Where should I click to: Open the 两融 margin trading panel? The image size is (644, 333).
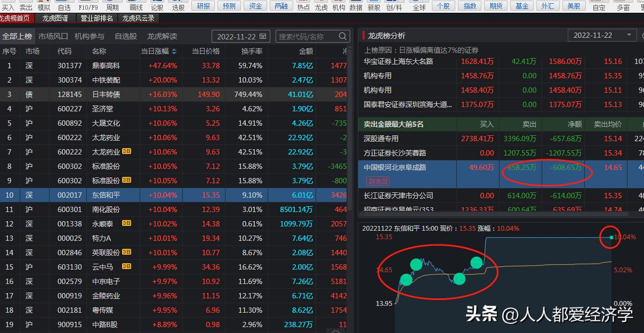[x=281, y=6]
